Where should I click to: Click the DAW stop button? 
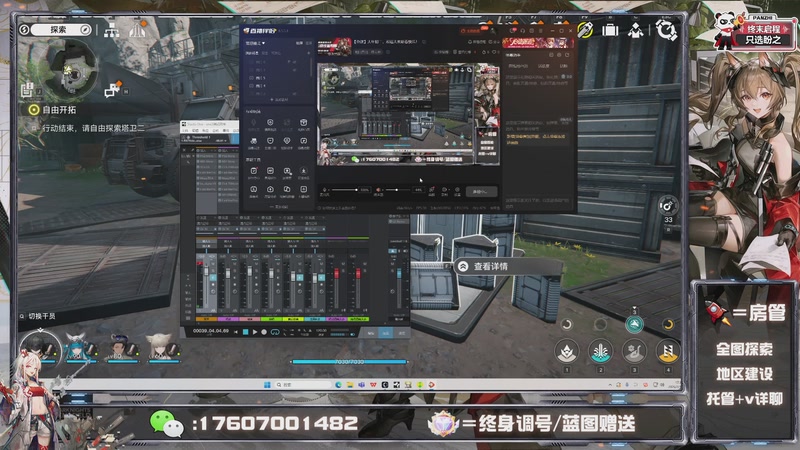(245, 332)
